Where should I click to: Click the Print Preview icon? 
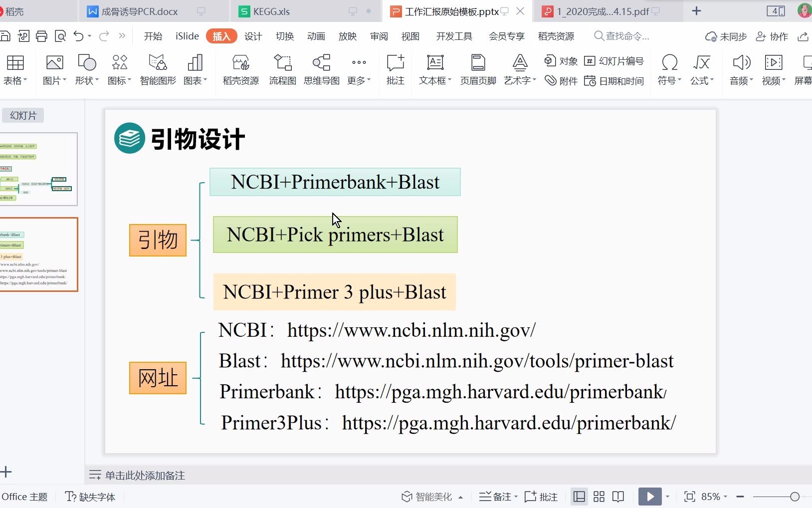pyautogui.click(x=60, y=36)
